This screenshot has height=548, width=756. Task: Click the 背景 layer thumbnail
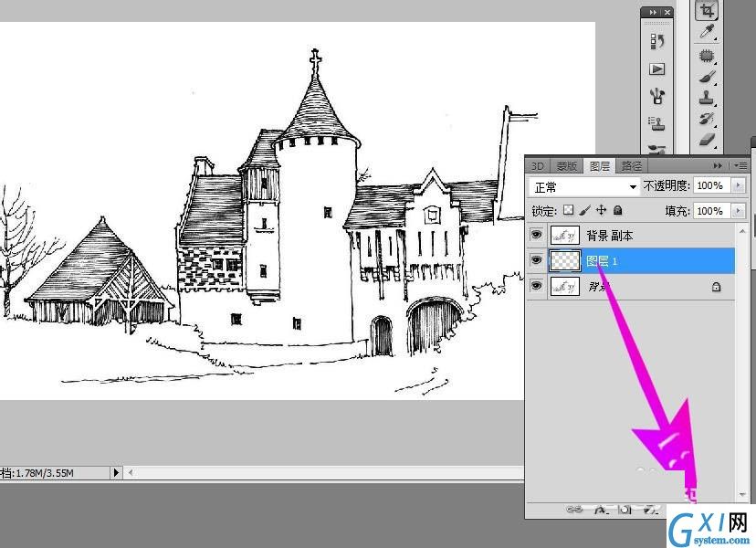click(564, 287)
